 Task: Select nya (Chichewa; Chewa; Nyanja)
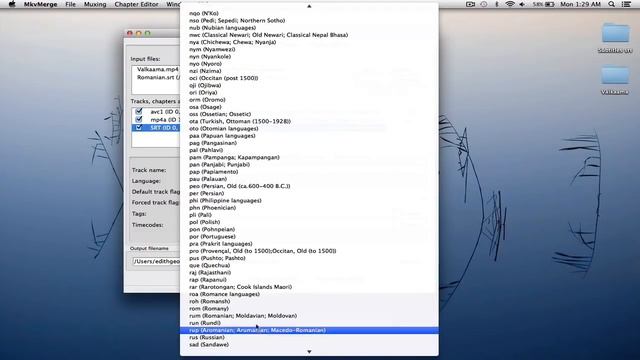(x=309, y=42)
